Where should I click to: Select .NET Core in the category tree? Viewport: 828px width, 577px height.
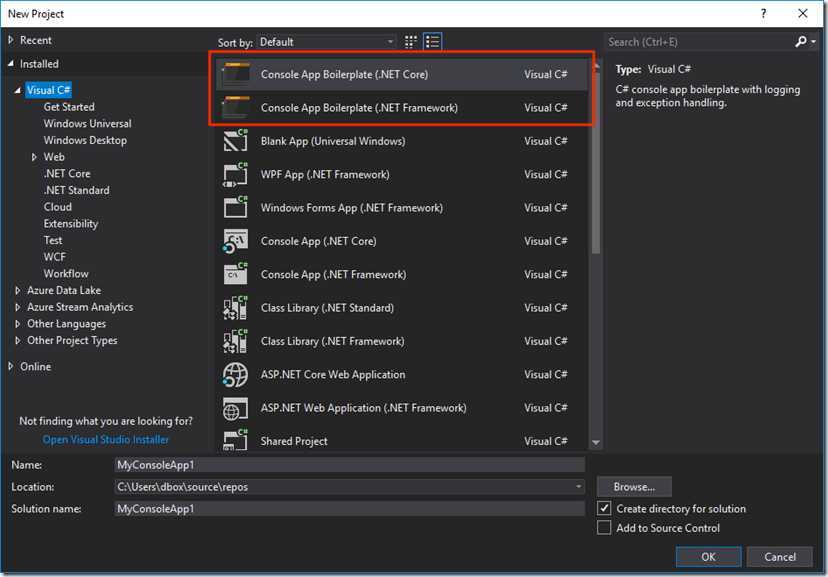point(67,174)
